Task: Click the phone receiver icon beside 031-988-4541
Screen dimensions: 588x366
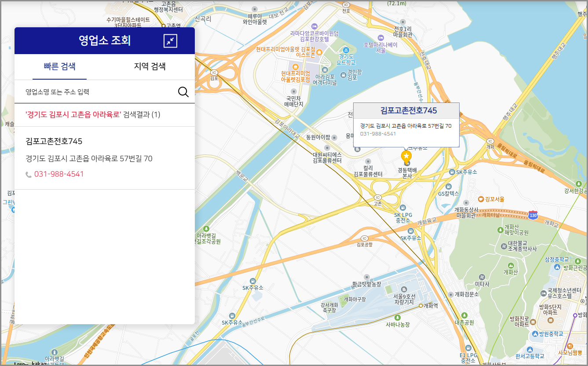Action: pos(29,174)
